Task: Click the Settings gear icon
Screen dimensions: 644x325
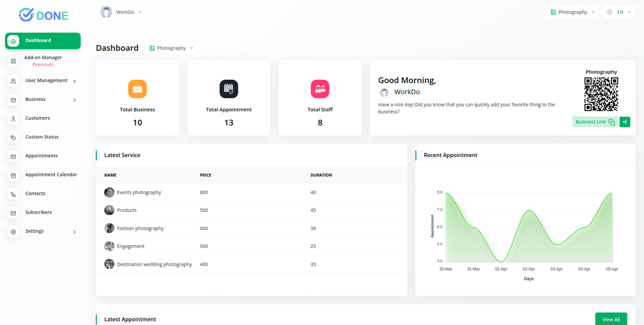Action: pos(13,232)
